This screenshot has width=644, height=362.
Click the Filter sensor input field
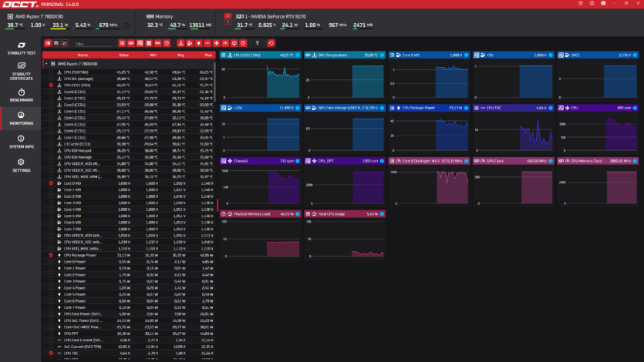(x=93, y=43)
